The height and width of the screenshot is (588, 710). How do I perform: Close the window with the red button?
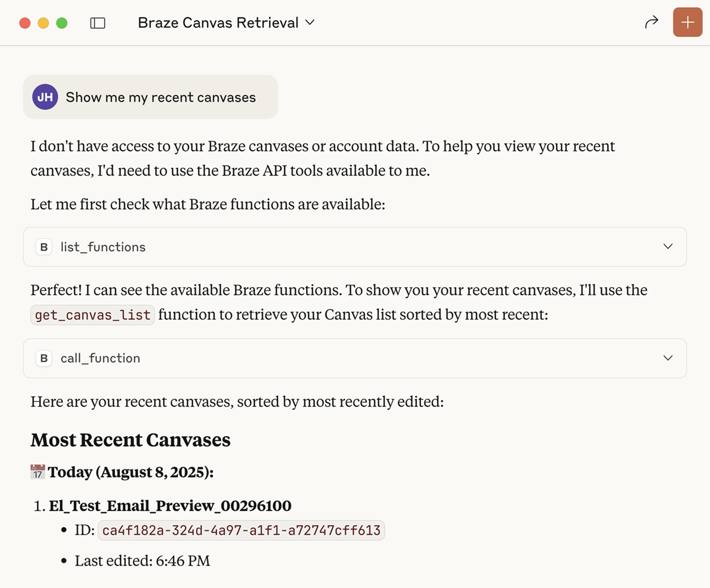[x=25, y=23]
